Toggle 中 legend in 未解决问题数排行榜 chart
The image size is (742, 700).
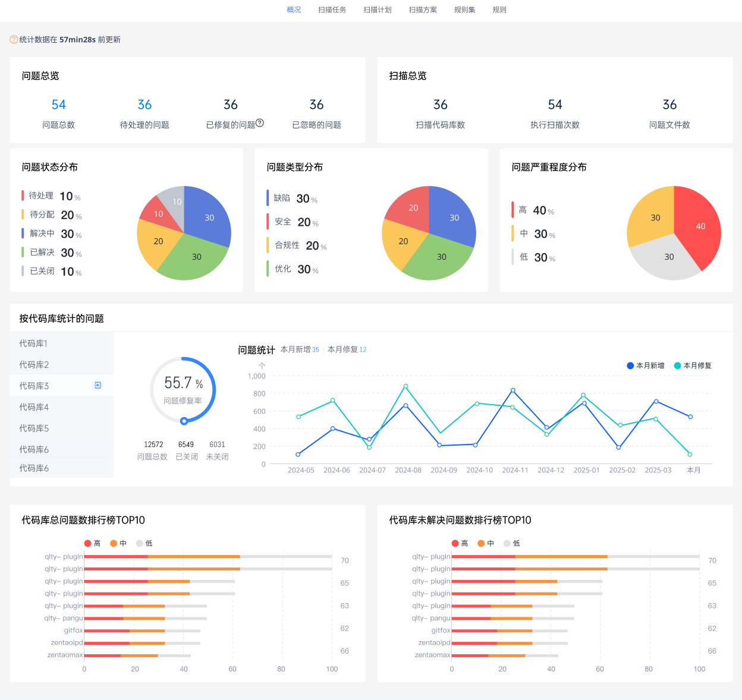pyautogui.click(x=486, y=543)
